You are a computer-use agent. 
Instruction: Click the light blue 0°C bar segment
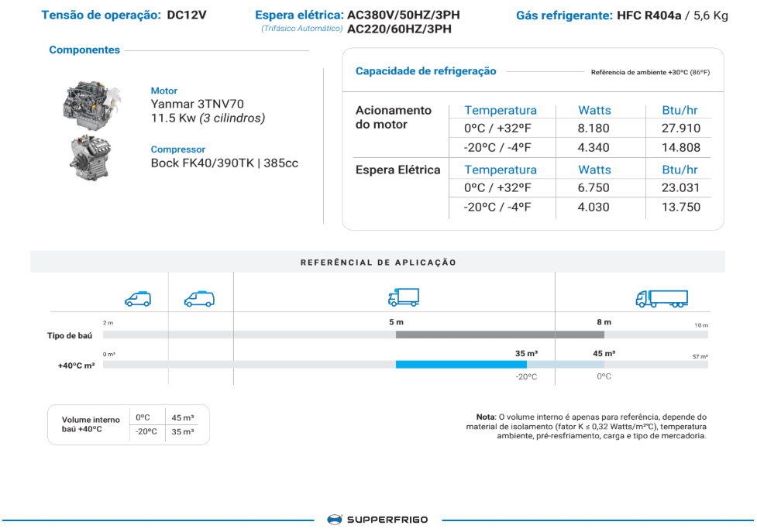pos(565,364)
